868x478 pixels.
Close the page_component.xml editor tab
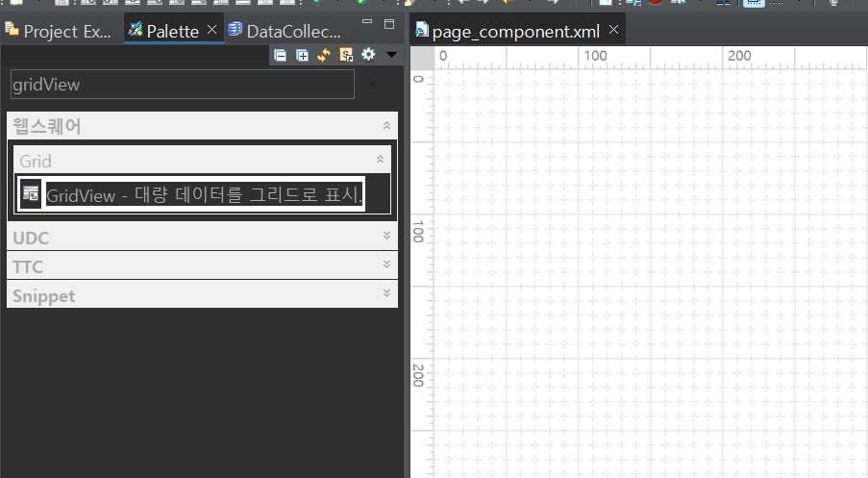pyautogui.click(x=613, y=30)
